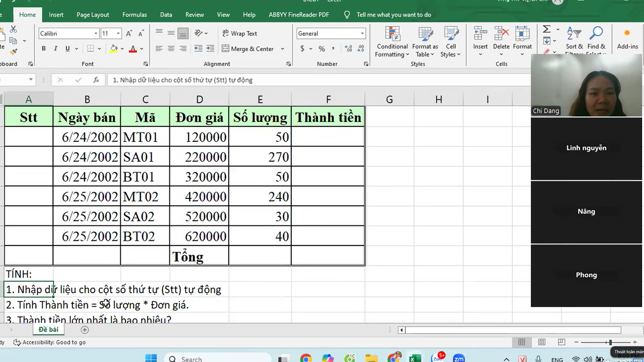The height and width of the screenshot is (362, 644).
Task: Open the General number format dropdown
Action: coord(362,34)
